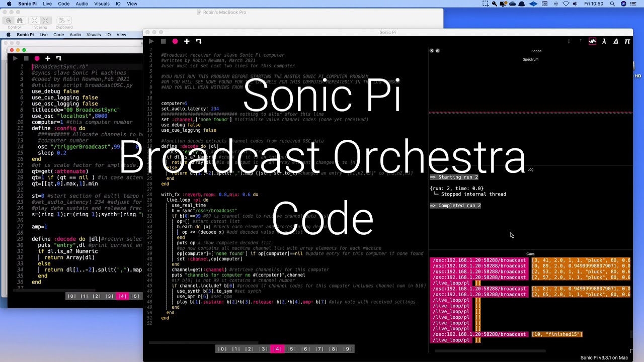Click the Control mode pointer icon in Screen Sharing

(x=9, y=21)
